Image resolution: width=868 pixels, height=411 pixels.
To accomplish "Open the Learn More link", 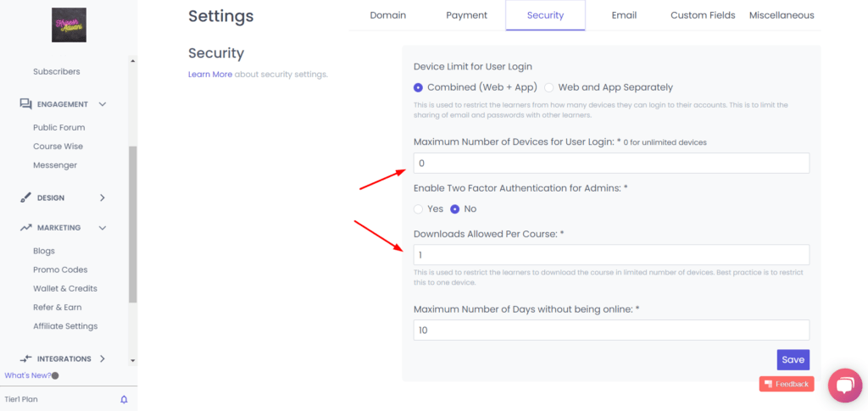I will [210, 75].
